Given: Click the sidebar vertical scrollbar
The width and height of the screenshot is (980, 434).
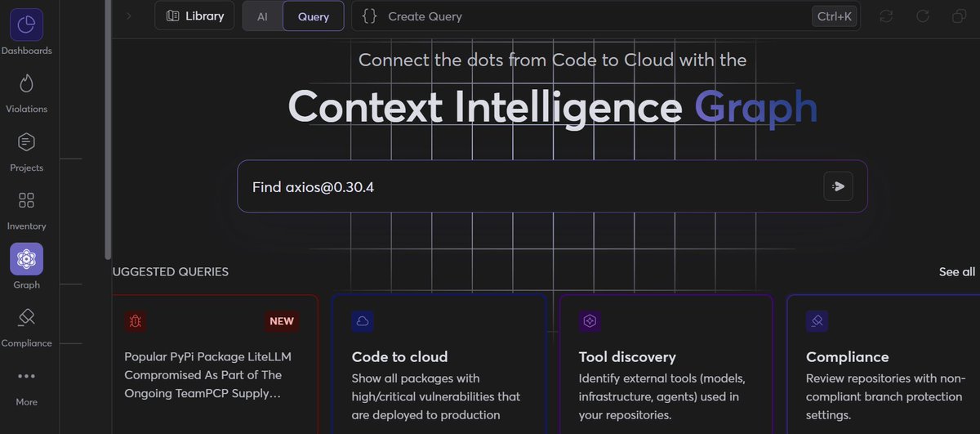Looking at the screenshot, I should pos(108,131).
